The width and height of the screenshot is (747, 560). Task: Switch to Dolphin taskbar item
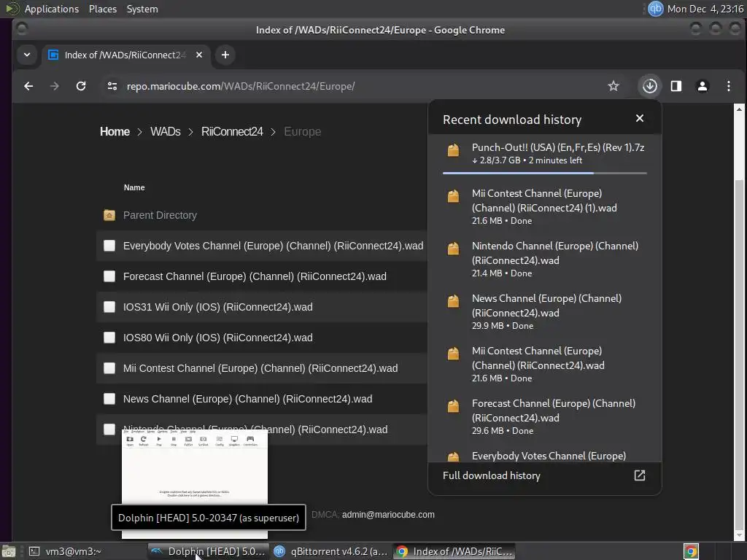coord(208,551)
